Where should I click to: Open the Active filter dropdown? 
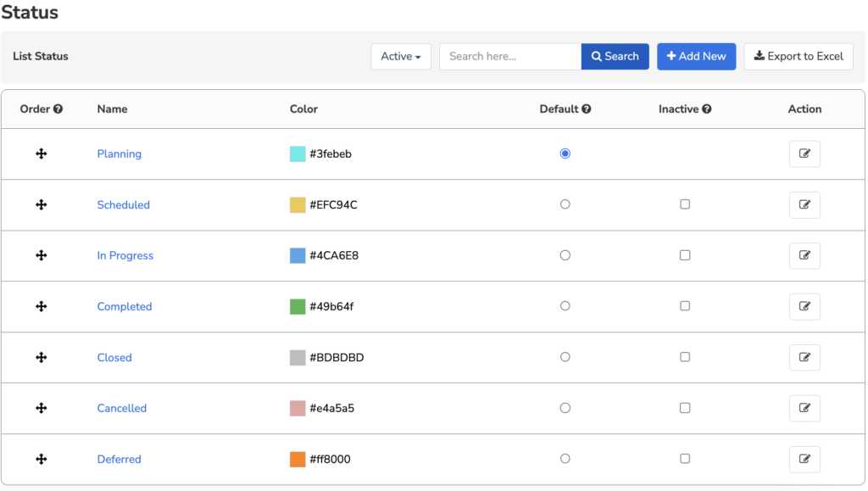point(401,57)
